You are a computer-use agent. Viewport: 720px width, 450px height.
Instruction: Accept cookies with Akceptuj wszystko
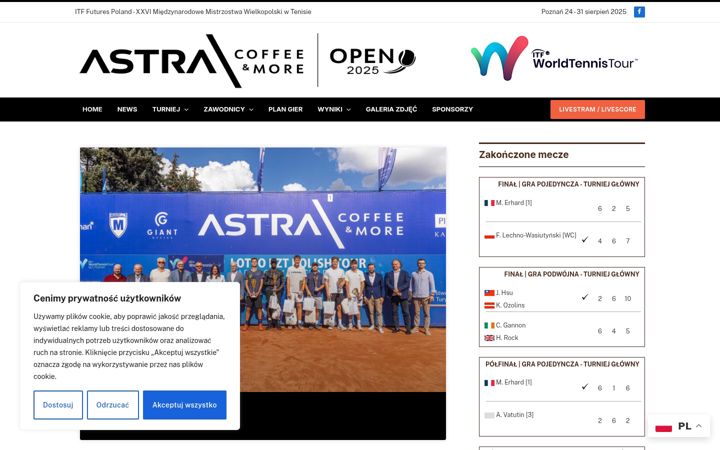coord(185,405)
